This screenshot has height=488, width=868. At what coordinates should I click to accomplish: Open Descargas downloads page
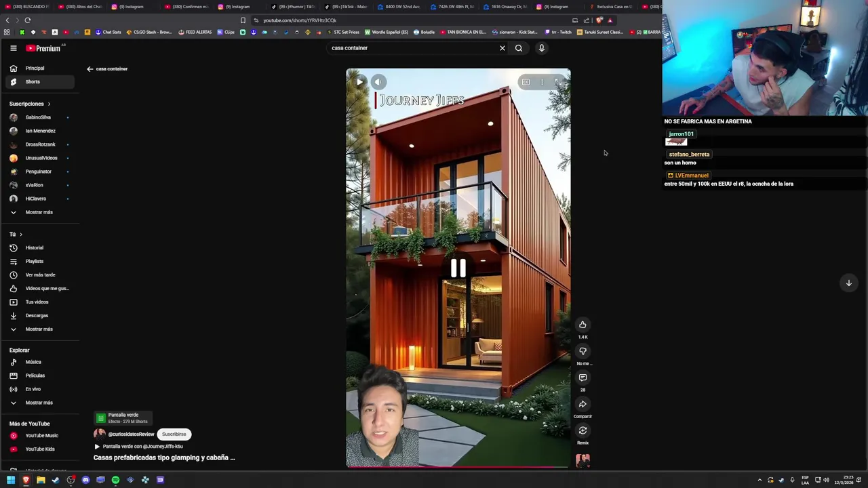39,316
